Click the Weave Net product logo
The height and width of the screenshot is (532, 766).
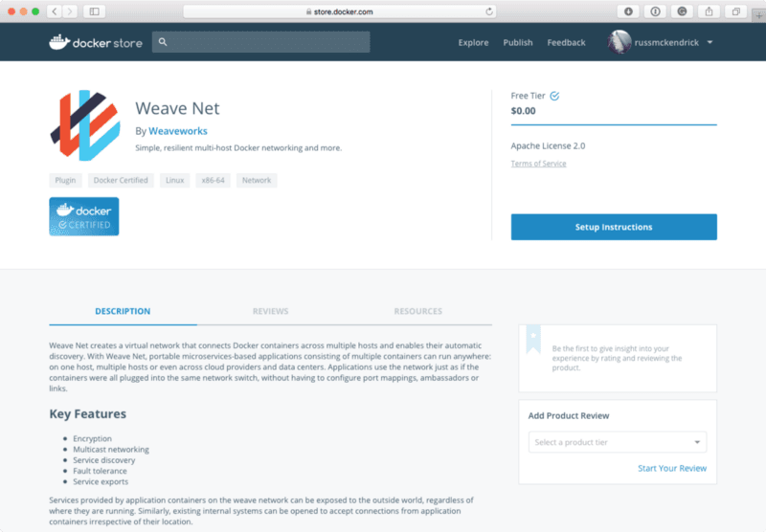click(x=84, y=125)
